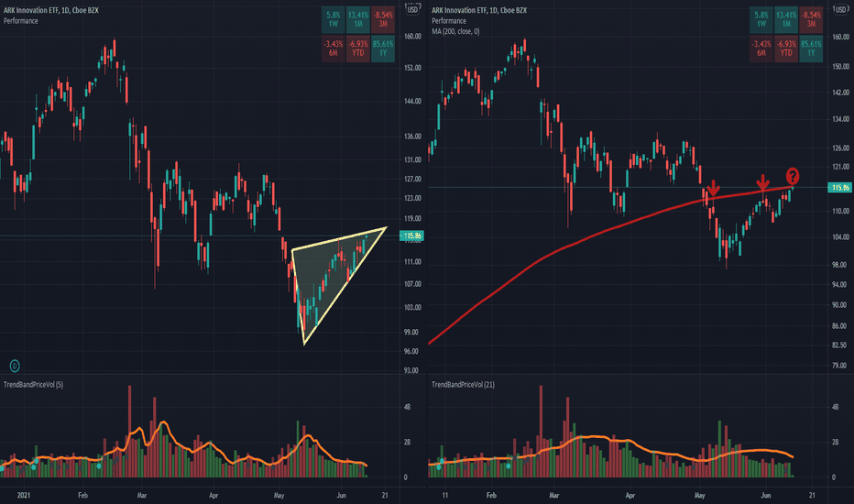Click the 11 date label on the time axis
The image size is (854, 504).
(x=445, y=495)
